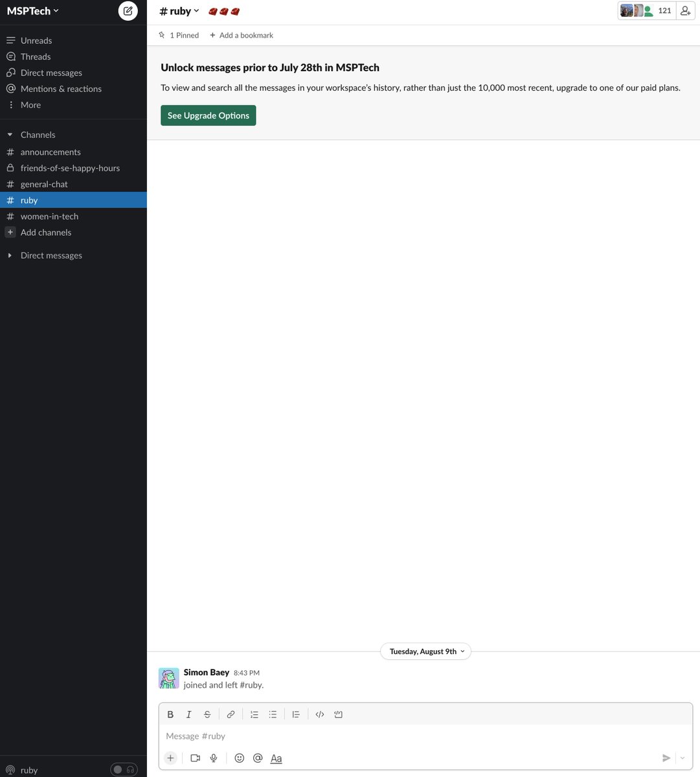This screenshot has width=700, height=777.
Task: Open the Tuesday, August 9th date dropdown
Action: pos(425,651)
